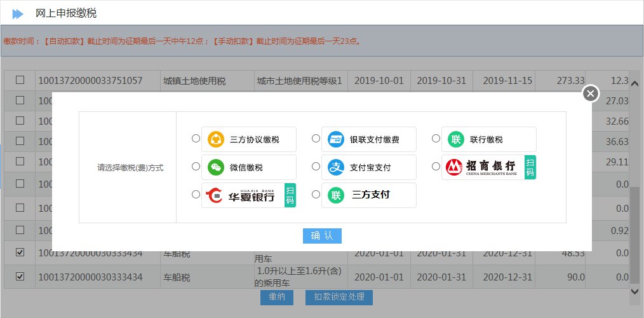Click the orange 三方协议缴税 icon
Screen dimensions: 644x318
216,139
